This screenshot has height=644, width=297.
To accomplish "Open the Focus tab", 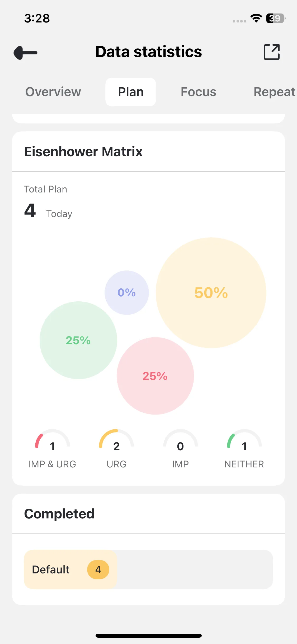I will [x=199, y=92].
